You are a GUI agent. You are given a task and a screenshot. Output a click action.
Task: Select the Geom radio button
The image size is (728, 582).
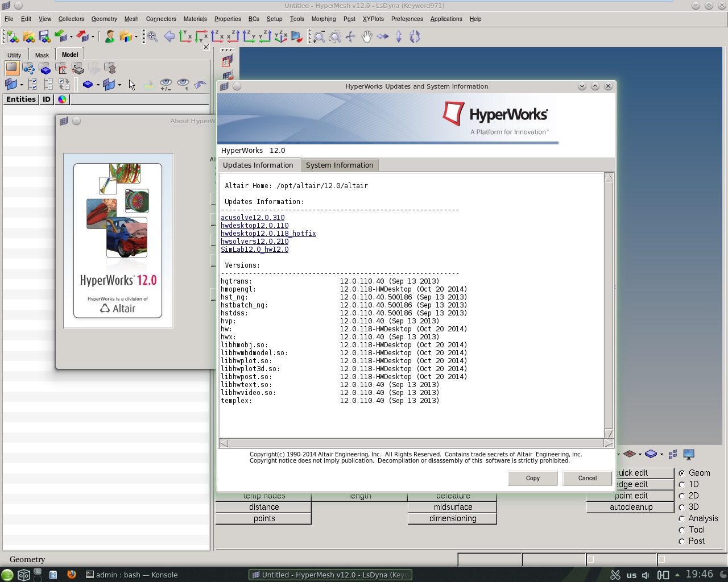(682, 473)
